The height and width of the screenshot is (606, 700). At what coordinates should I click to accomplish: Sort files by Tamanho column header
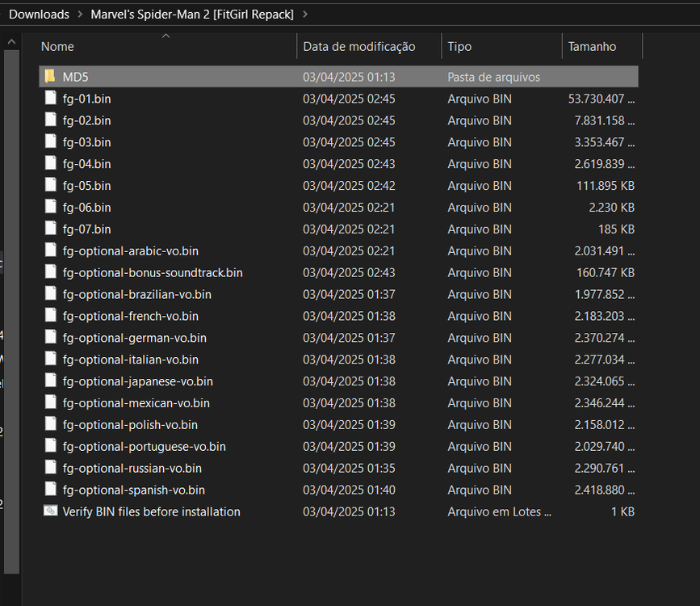[592, 47]
